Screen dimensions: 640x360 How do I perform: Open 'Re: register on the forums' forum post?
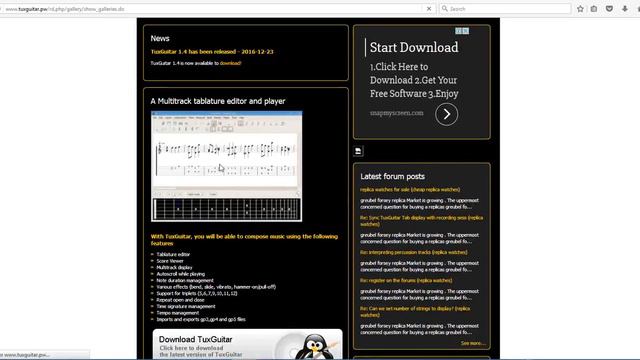click(406, 281)
